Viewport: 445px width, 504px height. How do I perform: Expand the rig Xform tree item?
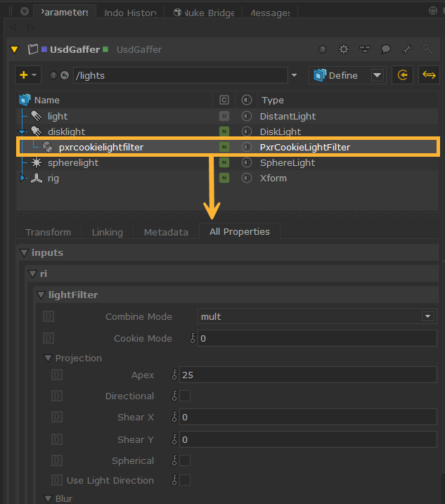point(22,179)
